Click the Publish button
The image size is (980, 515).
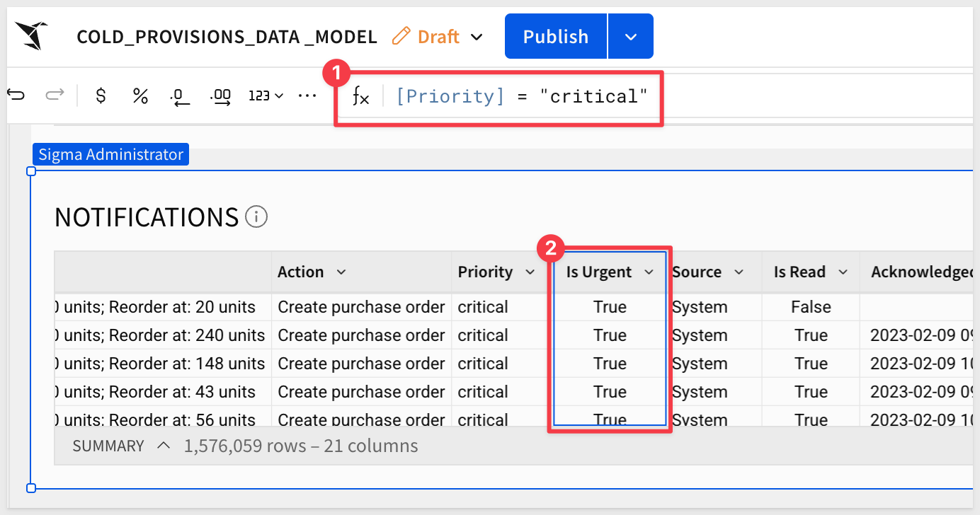pyautogui.click(x=555, y=36)
